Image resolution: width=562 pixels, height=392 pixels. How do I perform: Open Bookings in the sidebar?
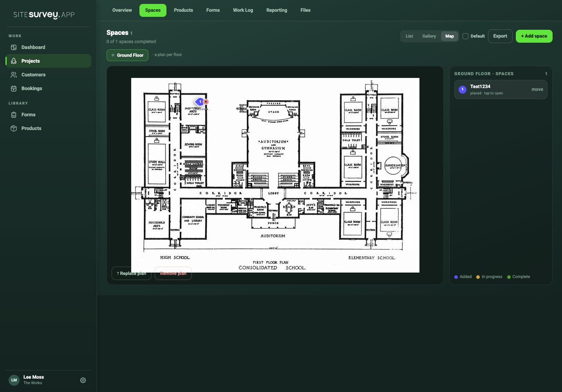(x=49, y=89)
